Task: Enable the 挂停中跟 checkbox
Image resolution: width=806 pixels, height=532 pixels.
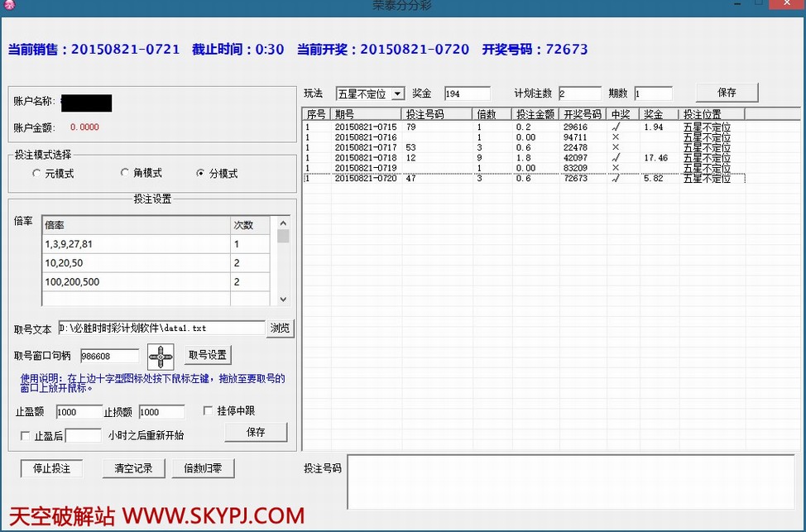Action: [209, 410]
